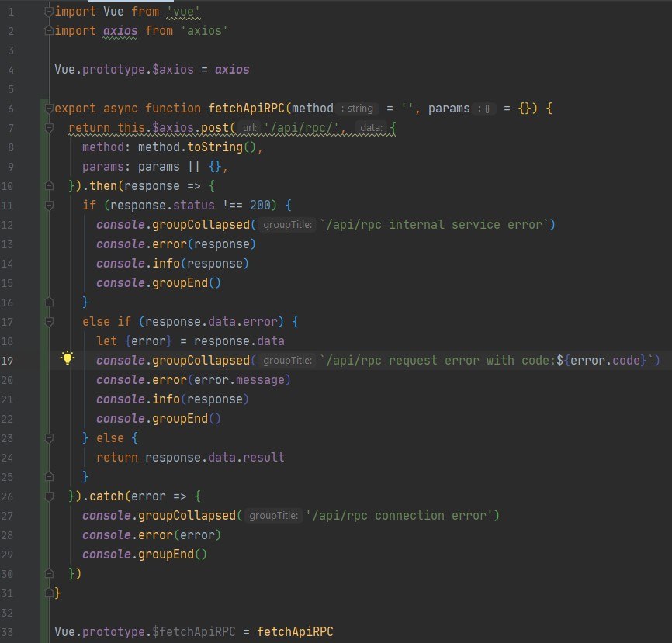Click $axios in the Vue.prototype assignment

(173, 69)
